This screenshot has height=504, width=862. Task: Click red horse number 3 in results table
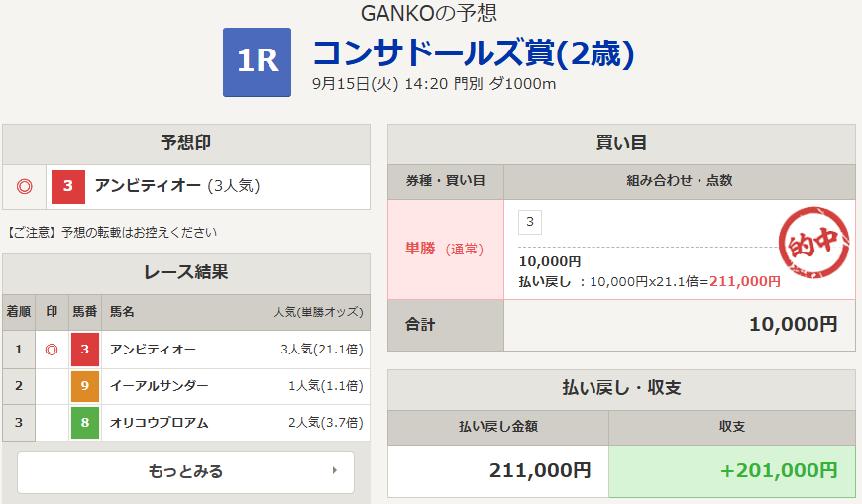tap(84, 349)
